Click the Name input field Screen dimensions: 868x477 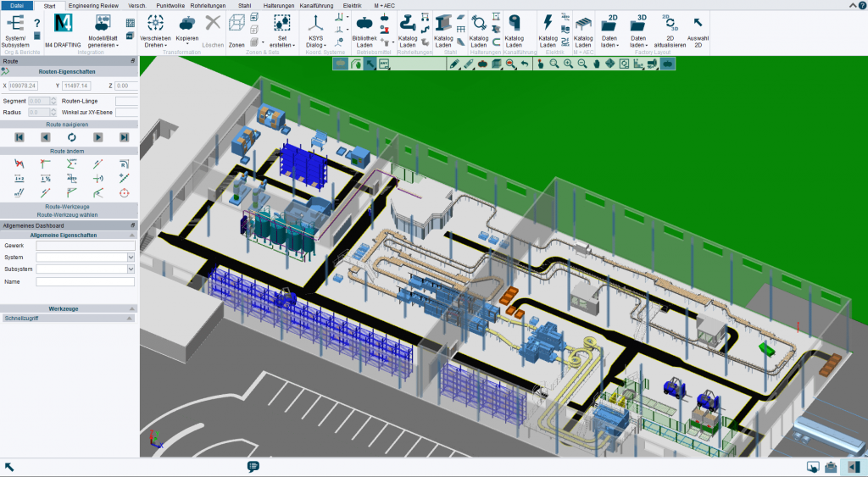(x=86, y=281)
